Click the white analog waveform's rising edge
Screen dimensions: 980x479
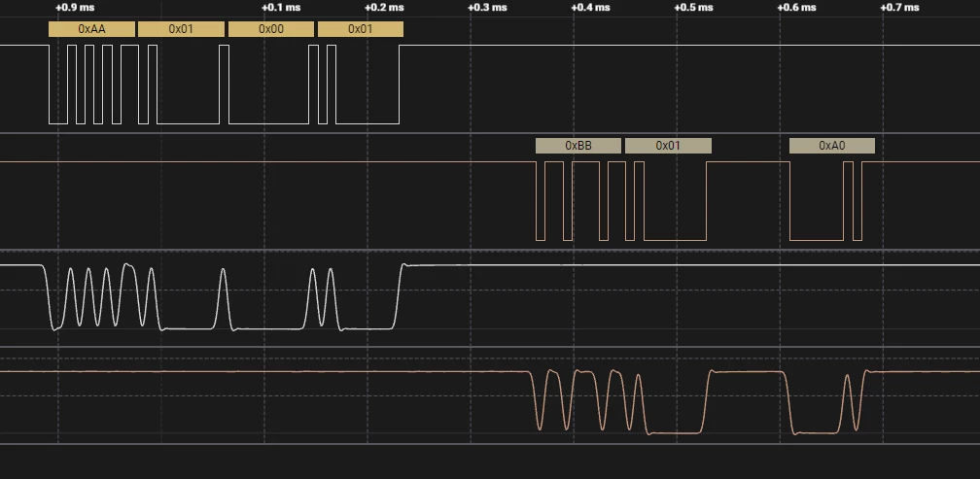tap(399, 296)
